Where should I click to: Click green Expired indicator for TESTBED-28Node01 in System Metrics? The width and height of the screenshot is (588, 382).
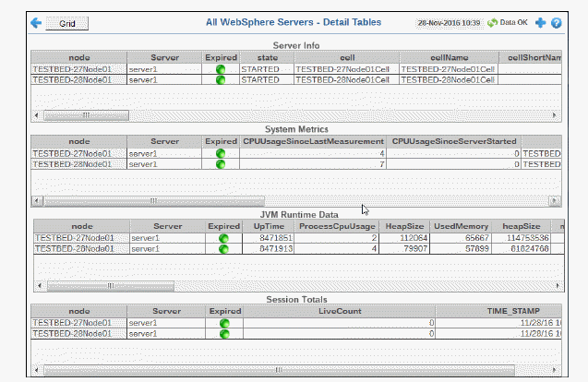(x=221, y=164)
